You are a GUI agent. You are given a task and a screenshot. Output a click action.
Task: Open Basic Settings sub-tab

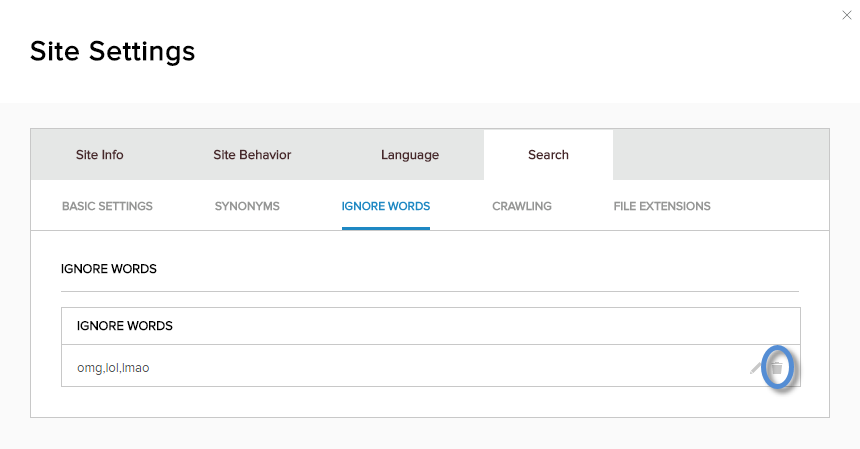pos(107,206)
